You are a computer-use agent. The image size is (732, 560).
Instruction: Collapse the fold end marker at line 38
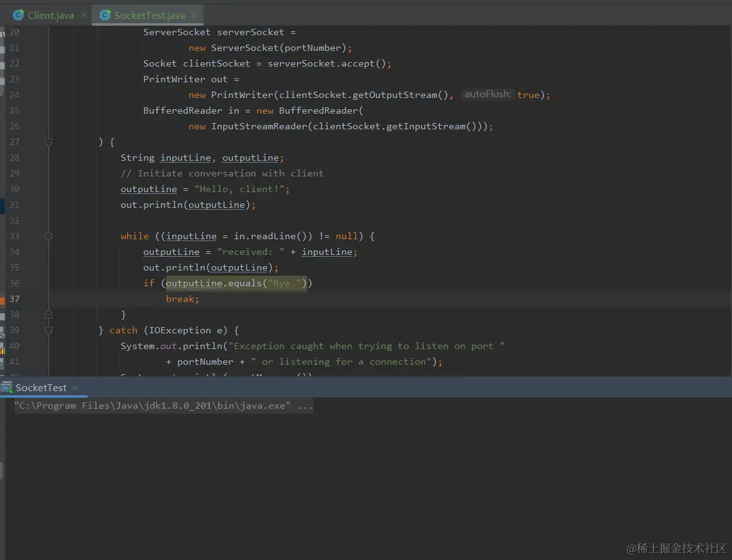pyautogui.click(x=48, y=315)
